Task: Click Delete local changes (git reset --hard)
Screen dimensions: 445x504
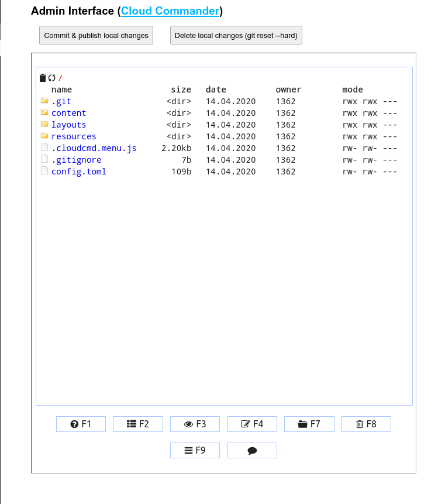Action: [236, 35]
